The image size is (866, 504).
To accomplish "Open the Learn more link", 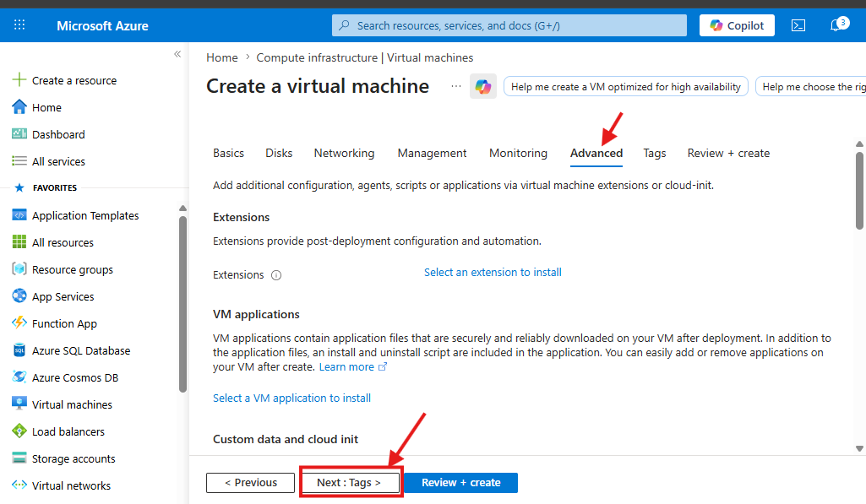I will click(x=353, y=367).
